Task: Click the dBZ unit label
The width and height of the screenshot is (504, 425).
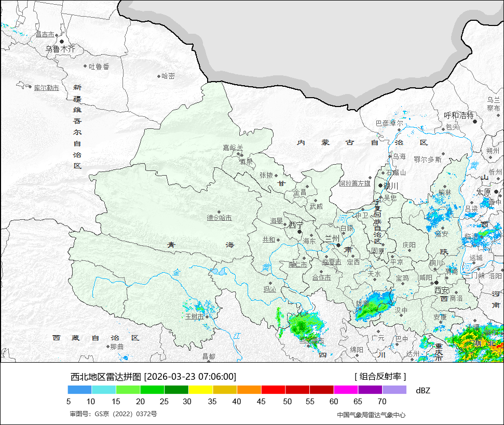Action: (423, 391)
